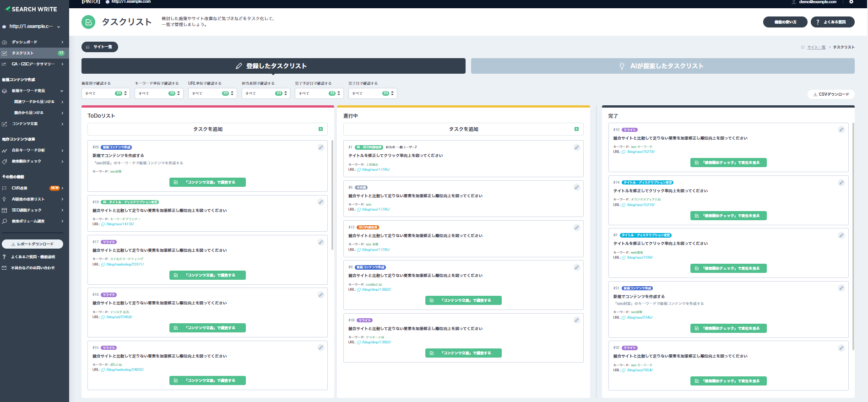Viewport: 868px width, 402px height.
Task: Click pencil icon on task #18
Action: coord(577,320)
